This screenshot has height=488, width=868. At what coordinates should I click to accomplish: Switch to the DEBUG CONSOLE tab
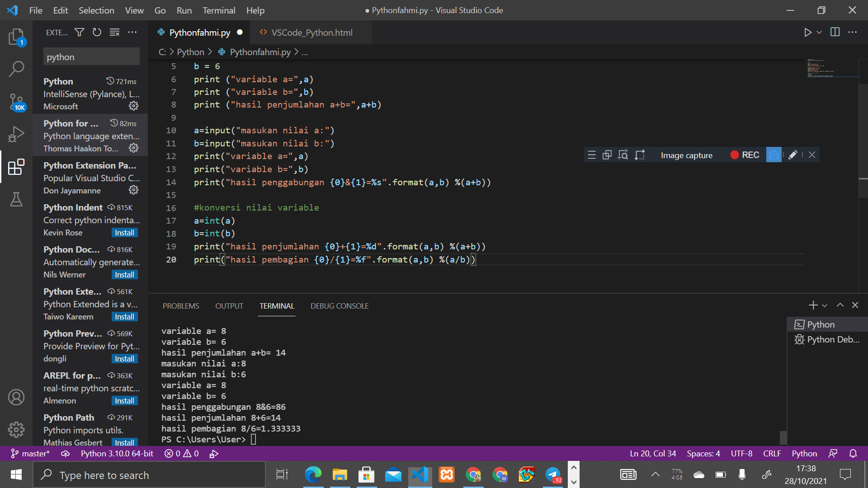click(339, 305)
